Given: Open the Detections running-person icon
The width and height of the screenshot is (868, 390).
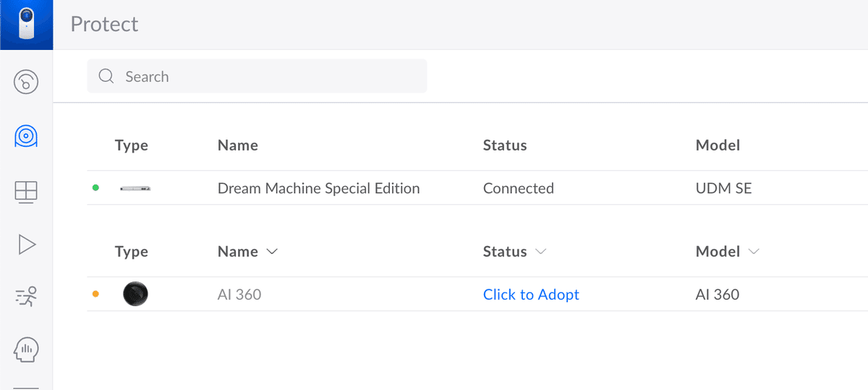Looking at the screenshot, I should click(x=26, y=297).
